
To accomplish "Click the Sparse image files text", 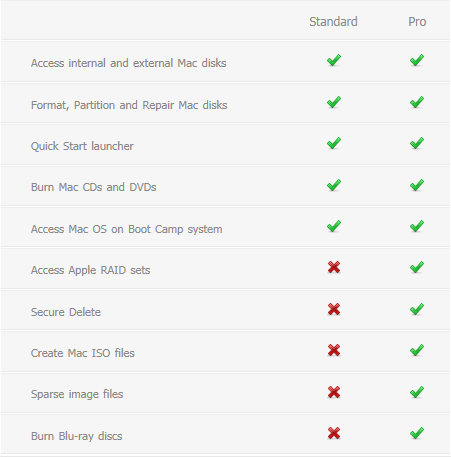I will tap(77, 394).
